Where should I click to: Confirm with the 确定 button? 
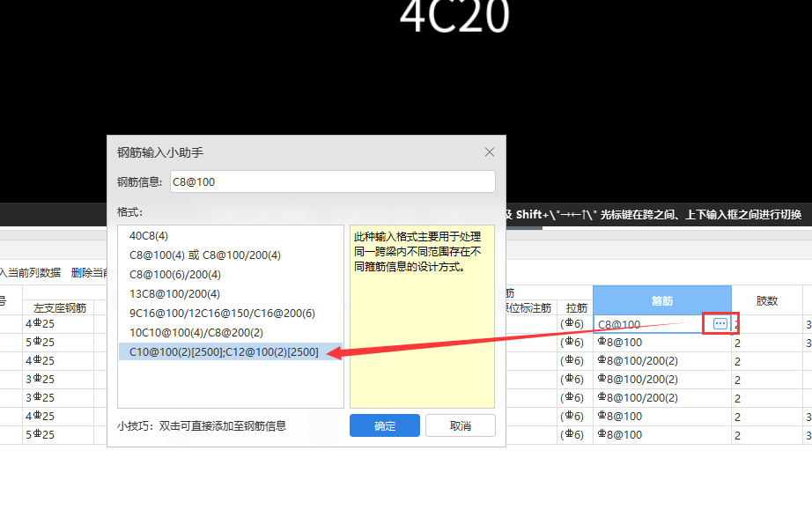[x=384, y=425]
